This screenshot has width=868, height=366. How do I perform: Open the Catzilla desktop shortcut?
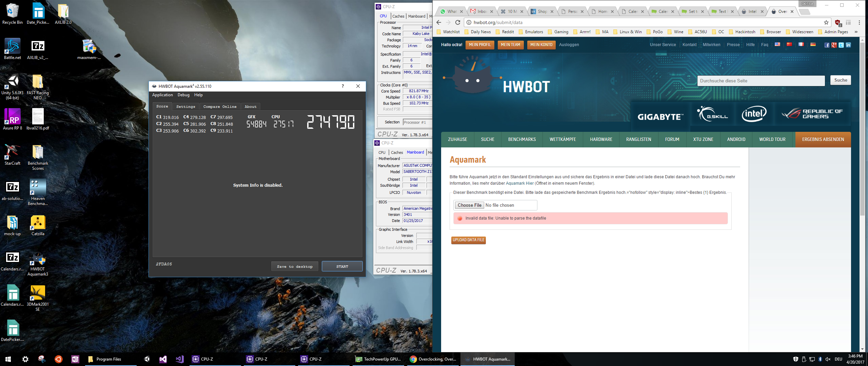pyautogui.click(x=38, y=225)
